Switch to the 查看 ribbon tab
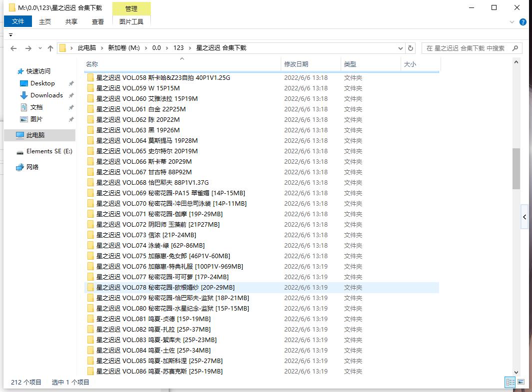 [98, 21]
